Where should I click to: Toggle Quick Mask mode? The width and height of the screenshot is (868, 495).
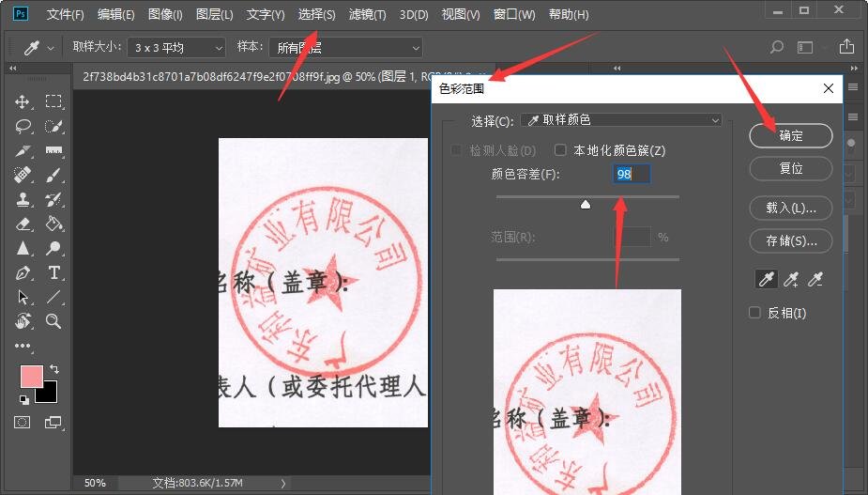(23, 423)
